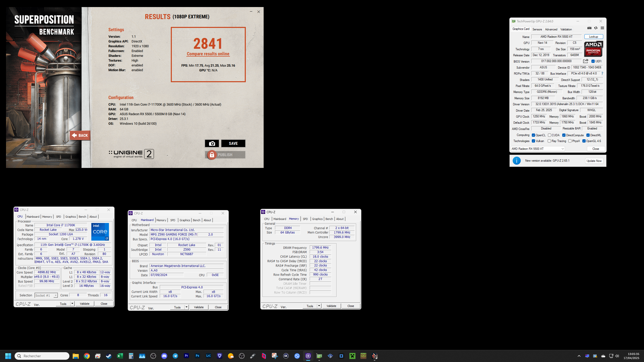This screenshot has height=362, width=644.
Task: Toggle the OpenCL checkbox
Action: click(x=533, y=135)
